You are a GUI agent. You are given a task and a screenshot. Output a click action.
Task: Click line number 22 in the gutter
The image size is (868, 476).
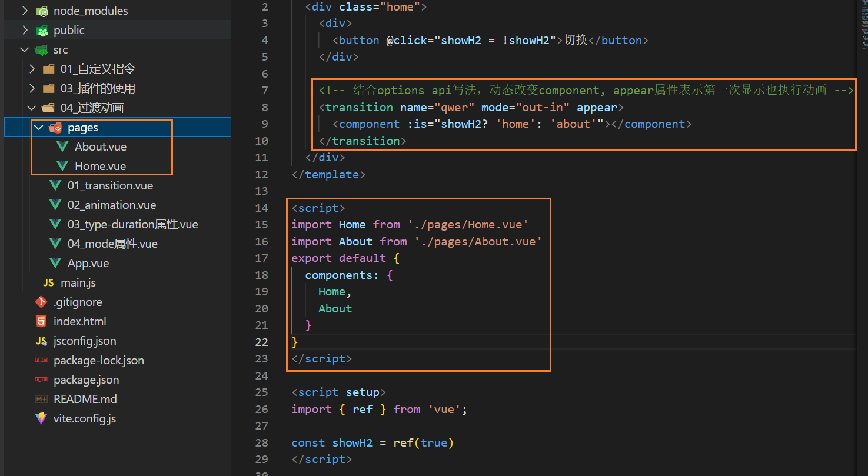pos(262,342)
